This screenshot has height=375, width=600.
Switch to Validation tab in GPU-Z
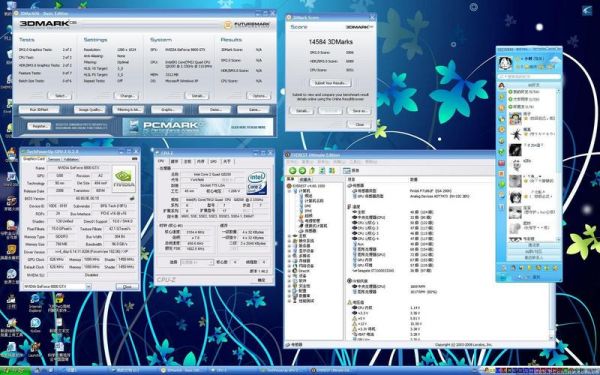[71, 159]
